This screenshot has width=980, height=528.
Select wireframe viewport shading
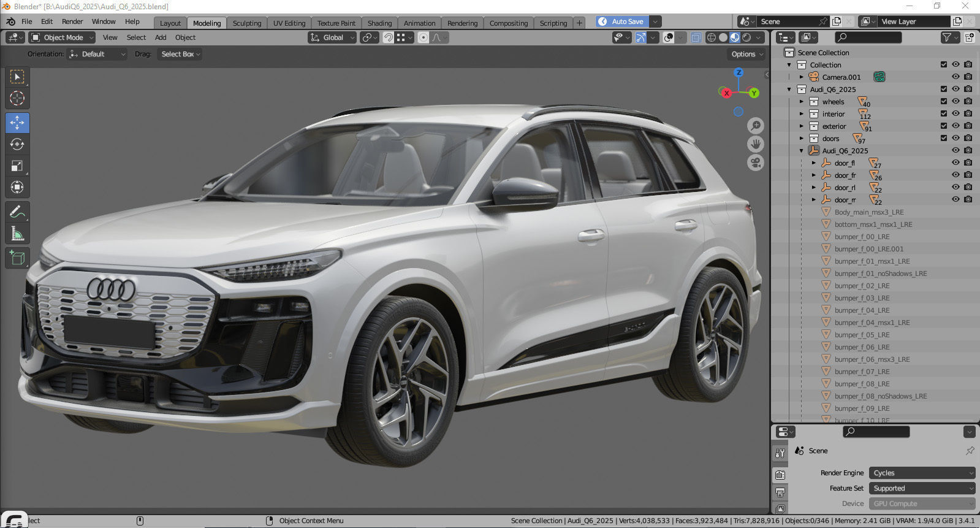coord(712,37)
